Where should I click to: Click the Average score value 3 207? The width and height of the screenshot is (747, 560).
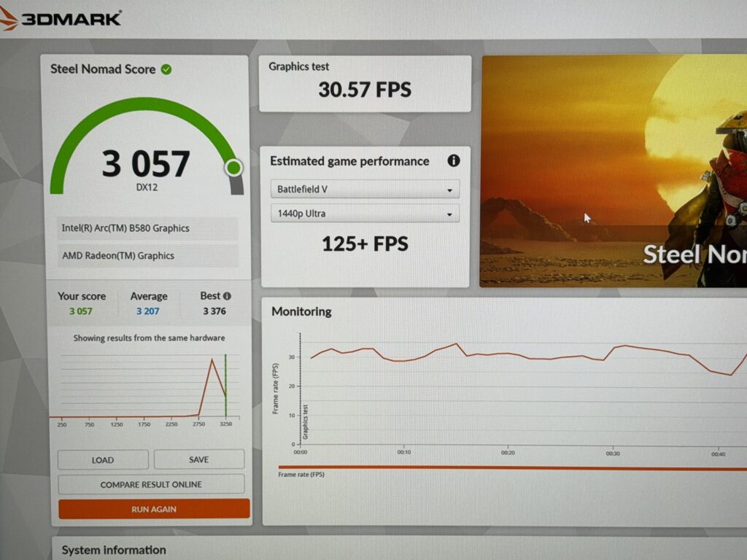coord(149,311)
